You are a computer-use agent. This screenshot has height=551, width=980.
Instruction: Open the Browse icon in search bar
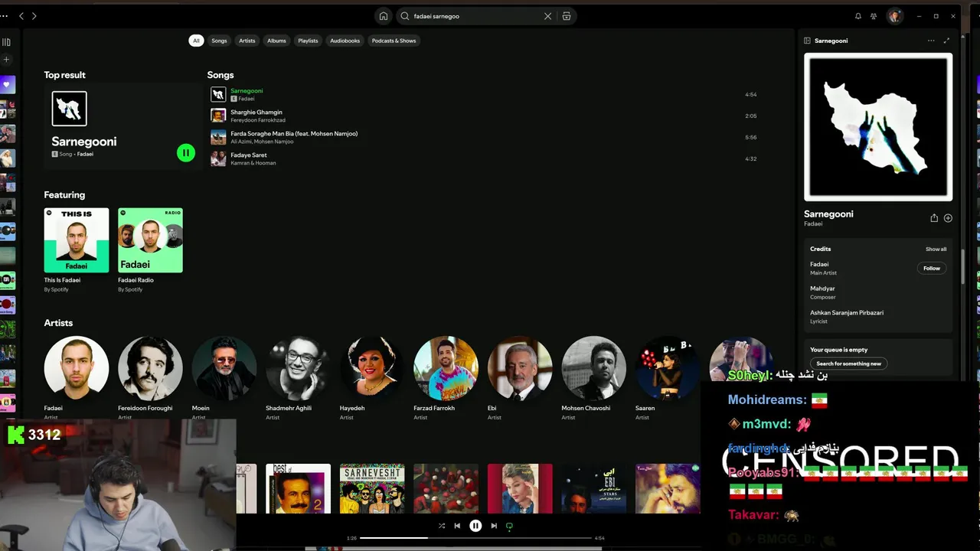pos(567,16)
